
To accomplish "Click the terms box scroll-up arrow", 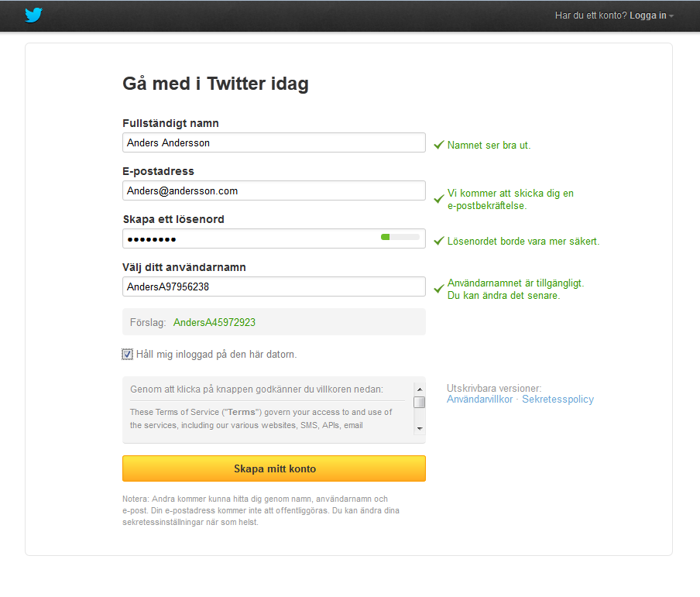I will click(419, 389).
